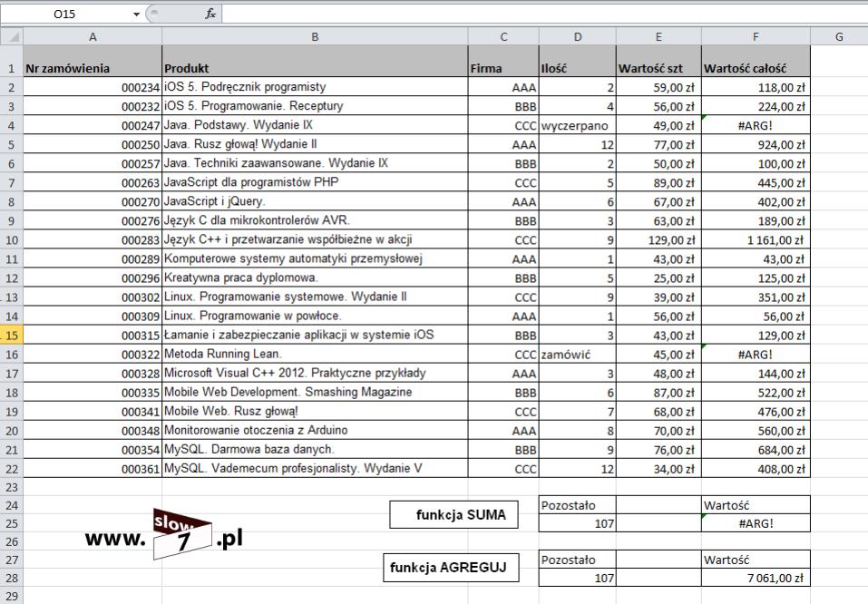
Task: Click the 'Nr zamówienia' header cell
Action: pos(93,62)
